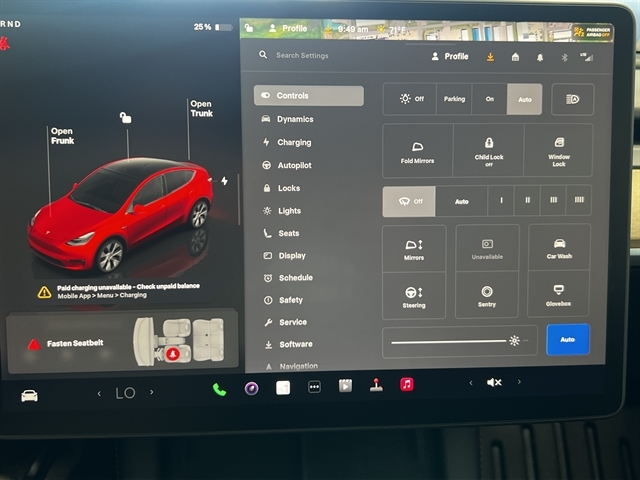Open software update download icon in header
Screen dimensions: 640x480
point(490,57)
